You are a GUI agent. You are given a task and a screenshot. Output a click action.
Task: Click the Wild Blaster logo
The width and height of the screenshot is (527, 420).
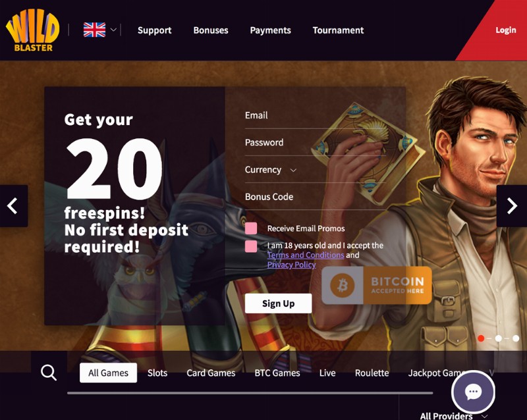coord(32,30)
